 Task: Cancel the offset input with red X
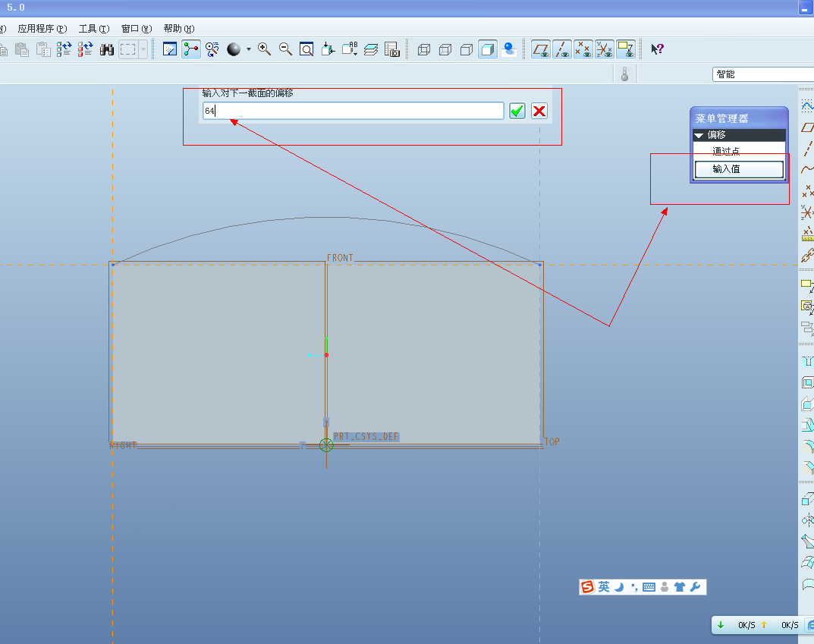coord(539,111)
